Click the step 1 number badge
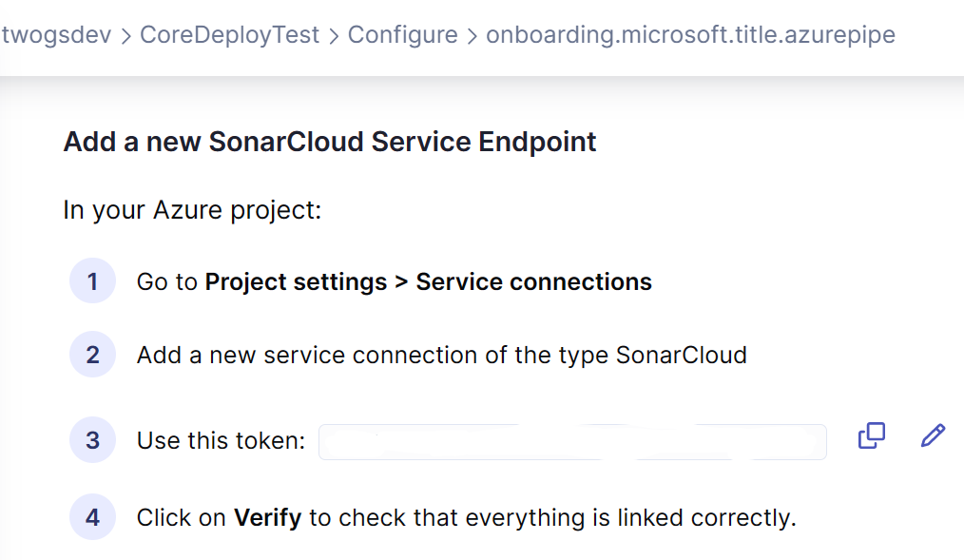Image resolution: width=964 pixels, height=560 pixels. [x=92, y=282]
